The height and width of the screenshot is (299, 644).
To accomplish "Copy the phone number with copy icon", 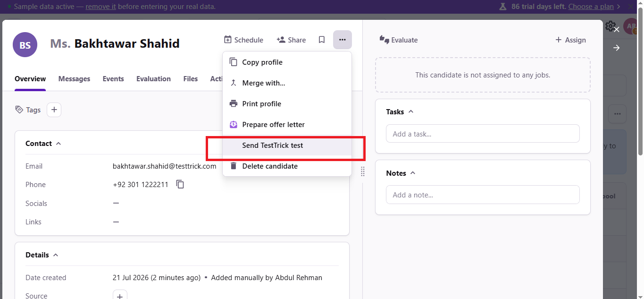I will click(180, 184).
